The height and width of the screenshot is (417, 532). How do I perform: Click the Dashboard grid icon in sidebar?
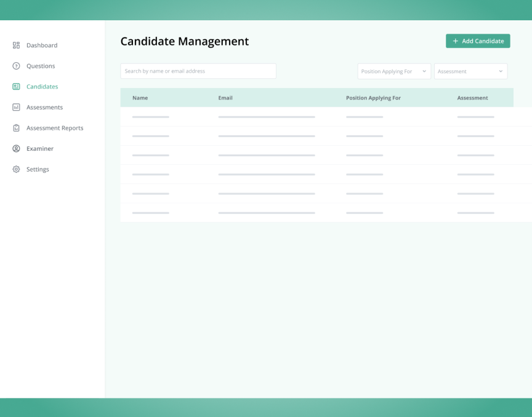click(17, 46)
